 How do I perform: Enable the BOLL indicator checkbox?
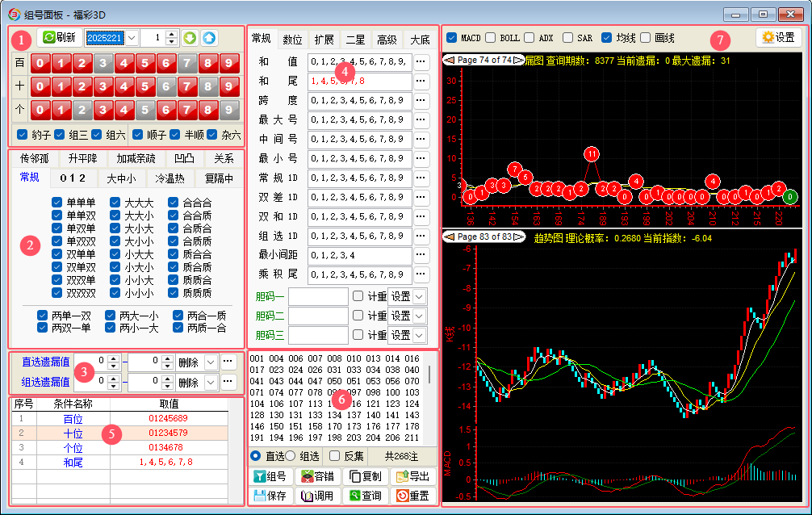[491, 38]
